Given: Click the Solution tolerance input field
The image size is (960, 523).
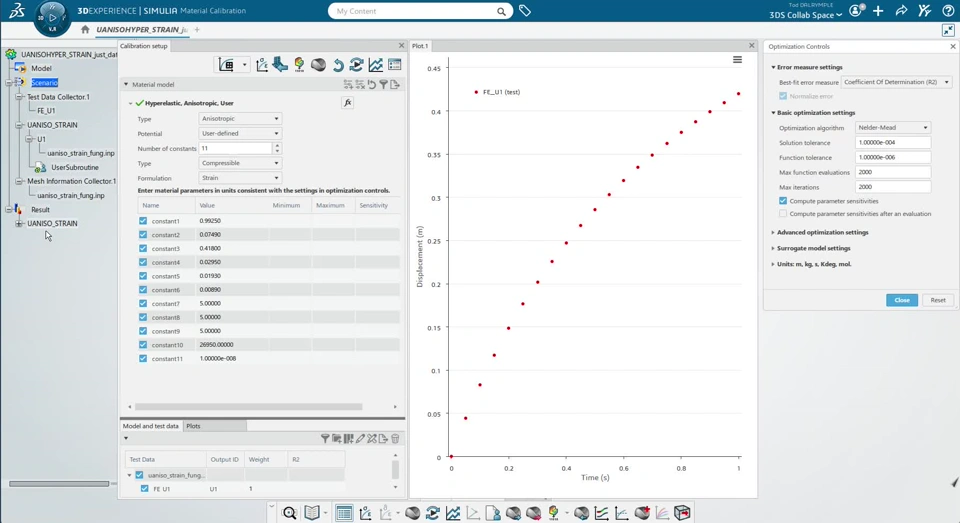Looking at the screenshot, I should pyautogui.click(x=893, y=142).
